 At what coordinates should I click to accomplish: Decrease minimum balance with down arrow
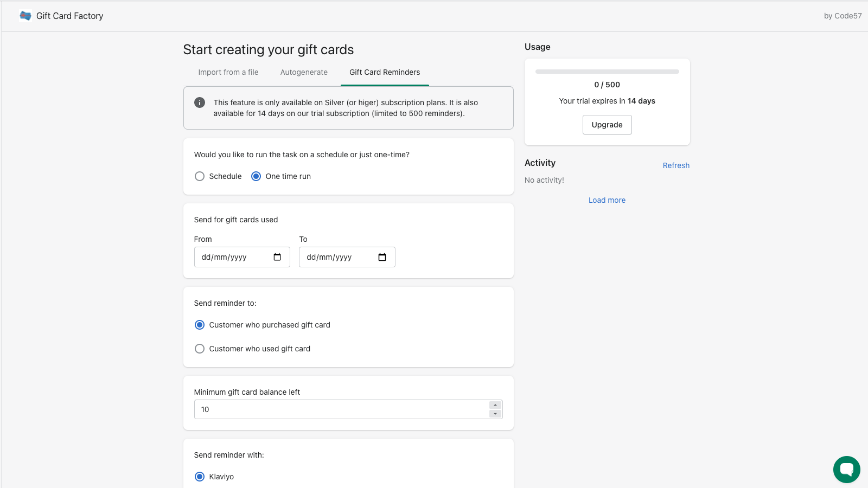tap(495, 414)
